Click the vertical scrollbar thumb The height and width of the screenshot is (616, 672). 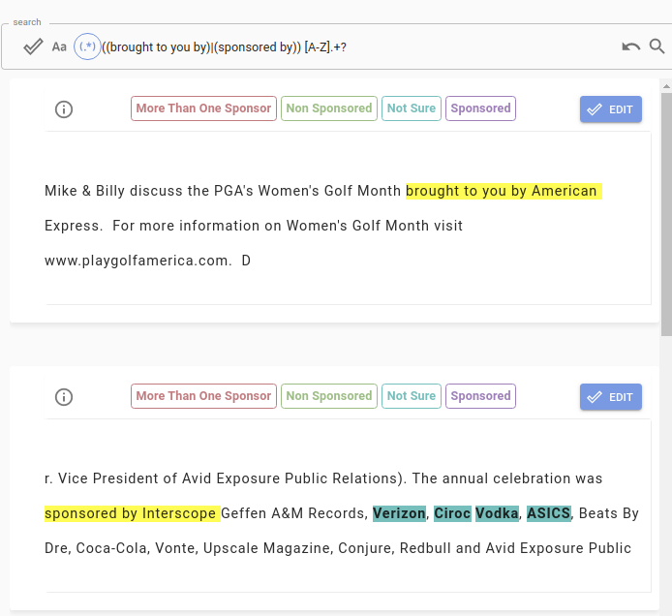(x=666, y=214)
